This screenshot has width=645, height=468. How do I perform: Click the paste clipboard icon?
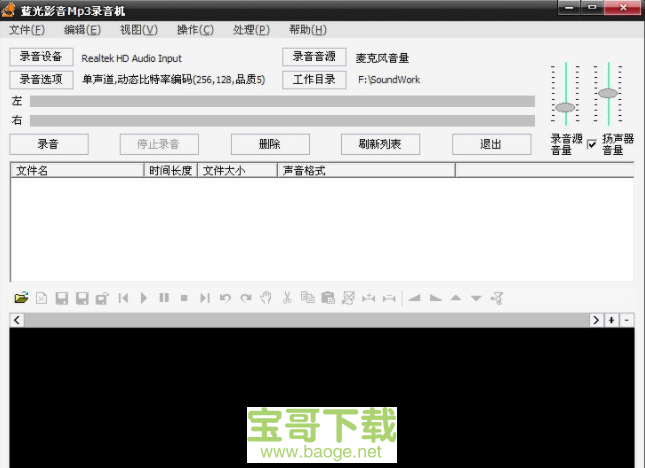[x=328, y=298]
